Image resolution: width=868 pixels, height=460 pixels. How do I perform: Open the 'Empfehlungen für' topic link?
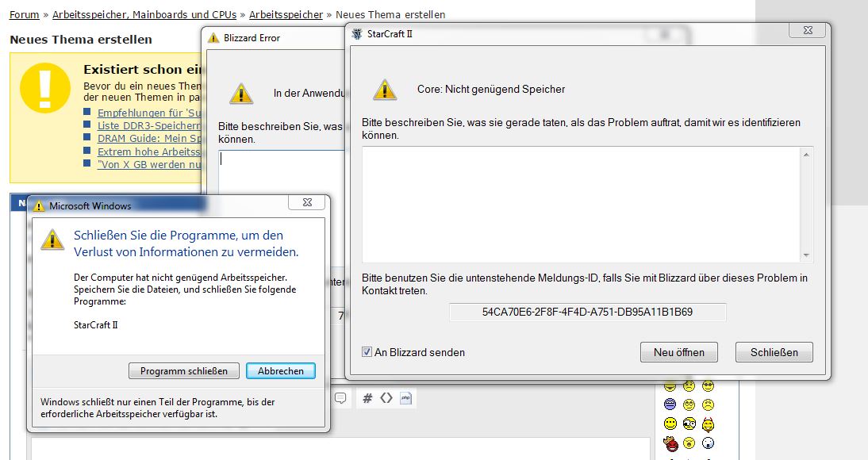coord(149,113)
